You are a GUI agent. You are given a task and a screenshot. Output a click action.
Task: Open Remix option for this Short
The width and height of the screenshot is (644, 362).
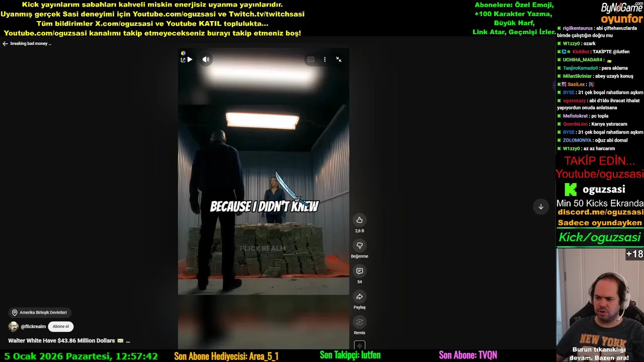pos(359,322)
